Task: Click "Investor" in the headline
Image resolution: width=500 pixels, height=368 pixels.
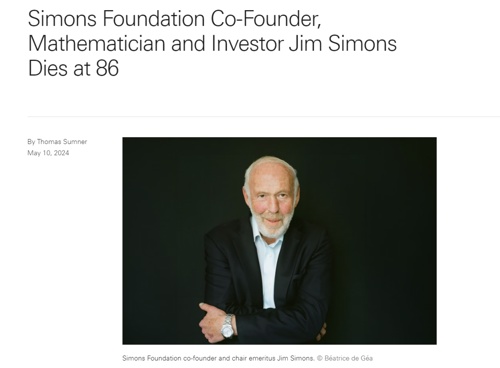Action: pos(247,44)
